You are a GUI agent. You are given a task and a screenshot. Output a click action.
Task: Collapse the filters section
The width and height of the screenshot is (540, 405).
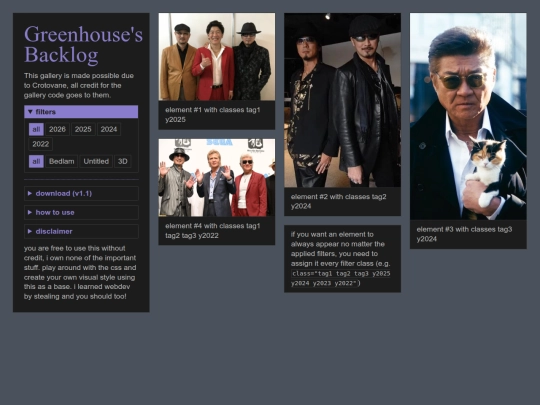[x=81, y=112]
